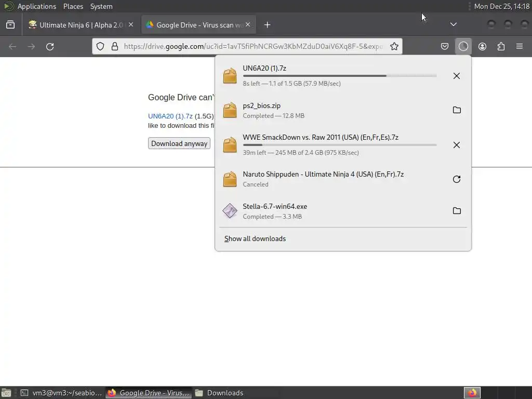Open the Places menu
This screenshot has height=399, width=532.
point(73,6)
